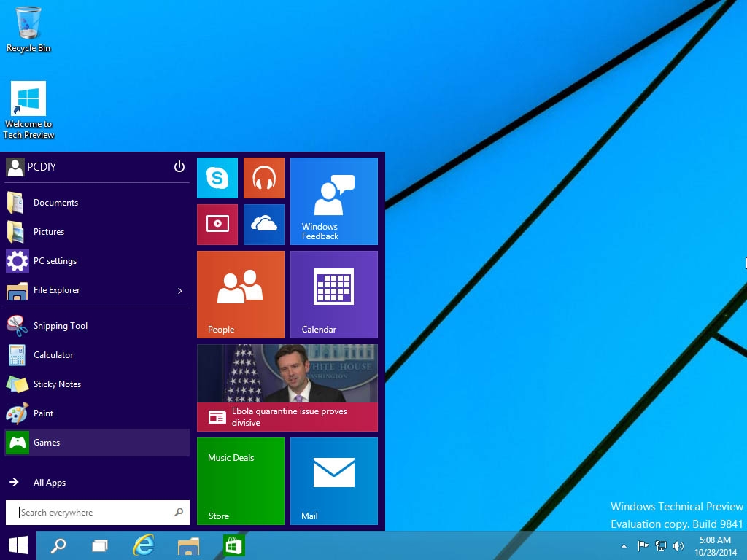Screen dimensions: 747x560
Task: Open File Explorer from the Start menu
Action: click(97, 290)
